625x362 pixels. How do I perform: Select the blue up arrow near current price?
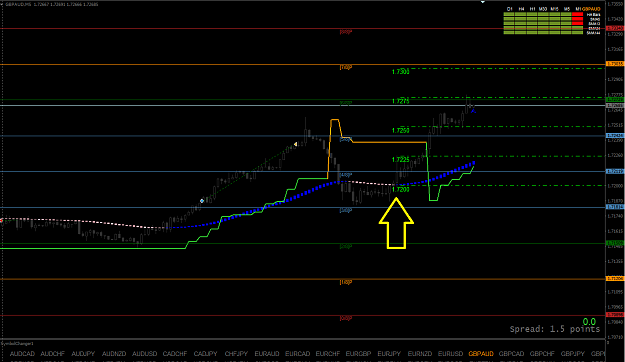[473, 110]
